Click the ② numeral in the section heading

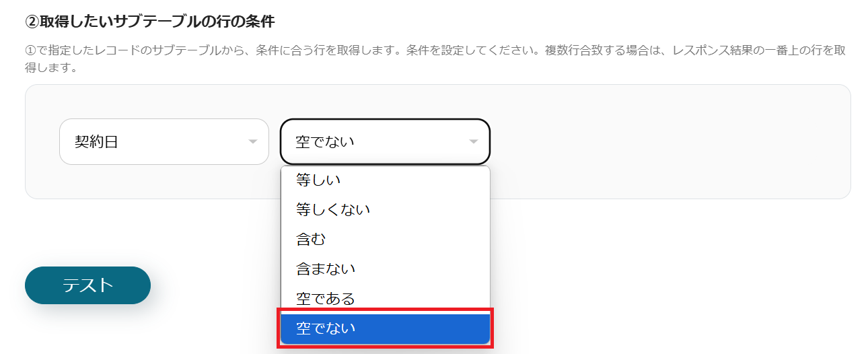tap(32, 22)
